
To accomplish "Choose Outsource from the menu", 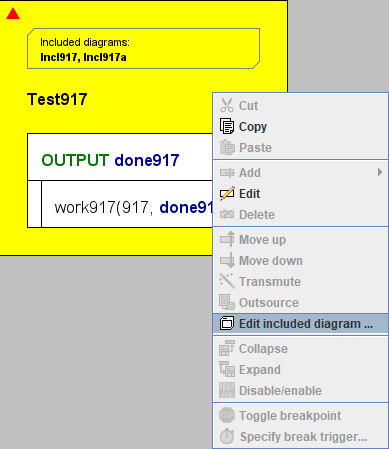I will [300, 302].
